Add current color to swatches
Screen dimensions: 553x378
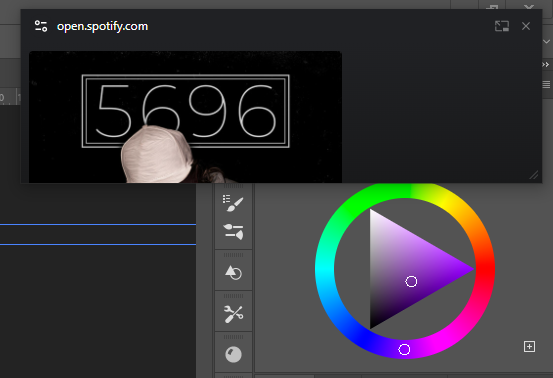click(529, 347)
